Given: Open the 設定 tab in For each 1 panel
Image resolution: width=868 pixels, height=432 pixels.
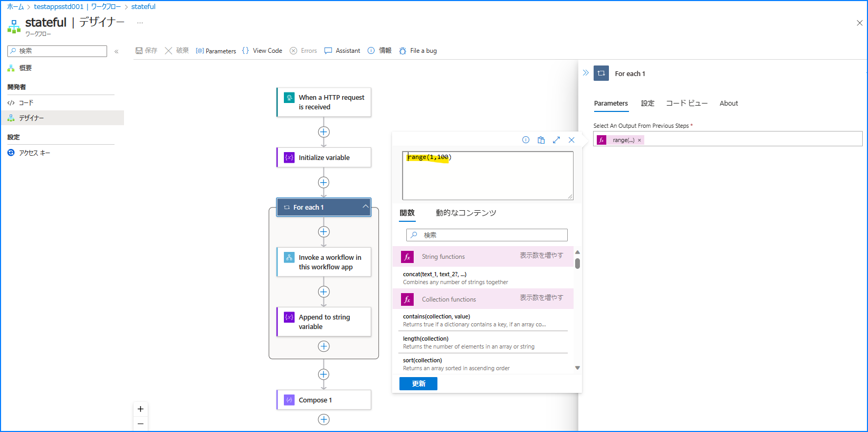Looking at the screenshot, I should click(647, 104).
